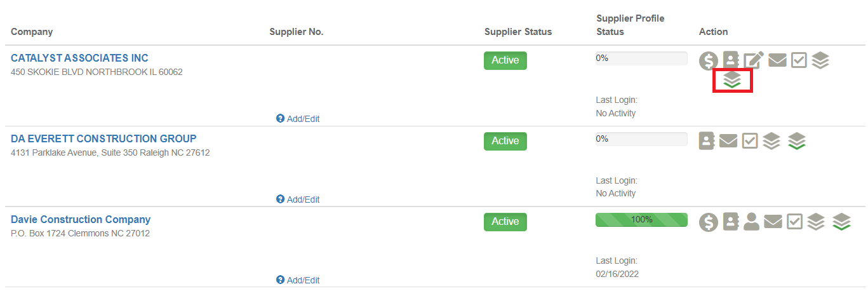The height and width of the screenshot is (291, 868).
Task: Open DA EVERETT CONSTRUCTION GROUP link
Action: (x=103, y=139)
